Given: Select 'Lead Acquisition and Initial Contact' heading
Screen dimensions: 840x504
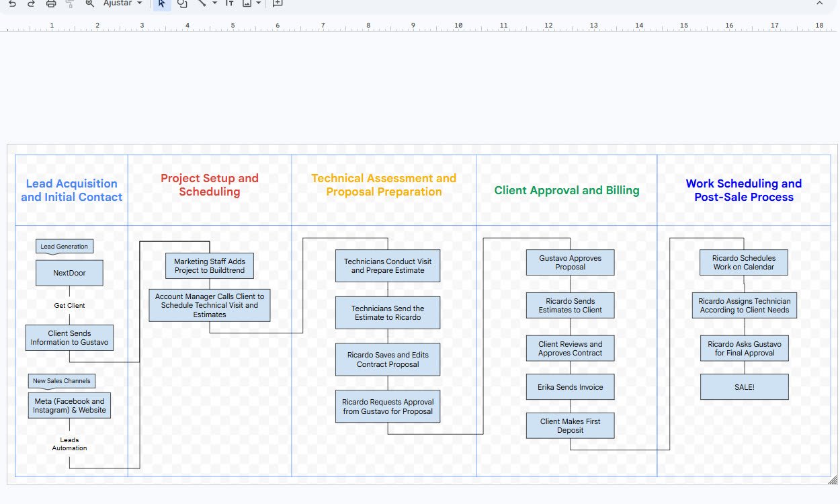Looking at the screenshot, I should (71, 190).
